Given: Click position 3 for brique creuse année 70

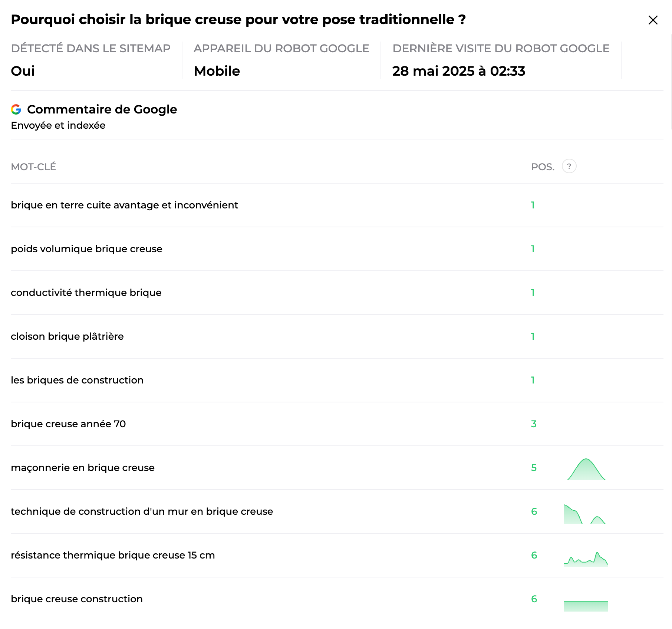Looking at the screenshot, I should tap(534, 424).
